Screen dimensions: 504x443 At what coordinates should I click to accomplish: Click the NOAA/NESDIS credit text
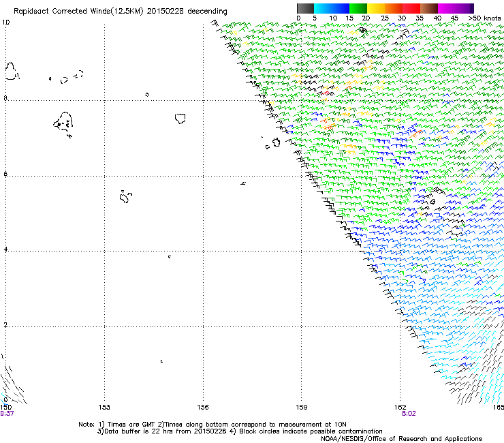point(401,439)
